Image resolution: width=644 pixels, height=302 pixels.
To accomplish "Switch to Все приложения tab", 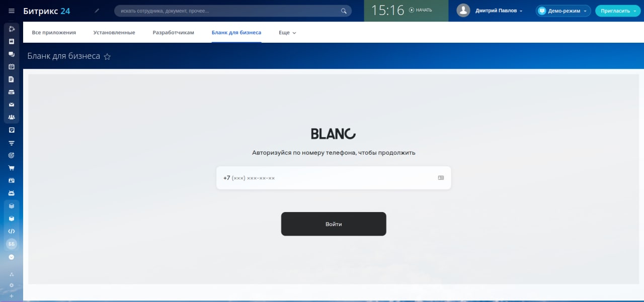I will 54,32.
